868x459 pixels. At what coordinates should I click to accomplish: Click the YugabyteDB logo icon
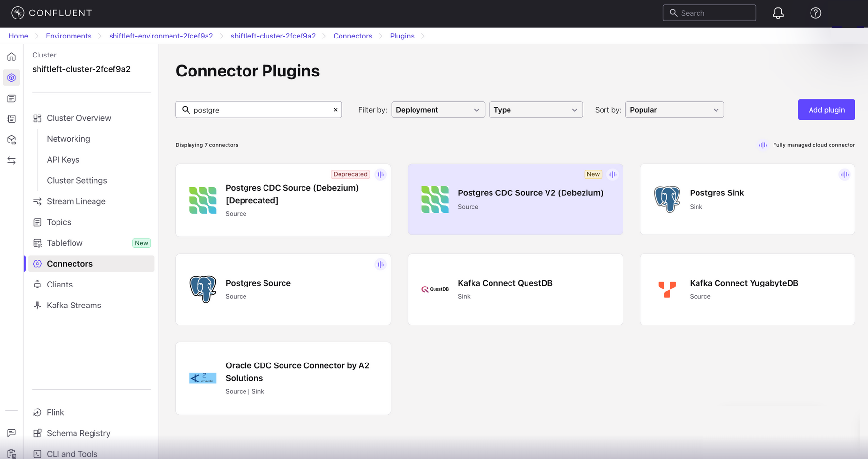(667, 289)
